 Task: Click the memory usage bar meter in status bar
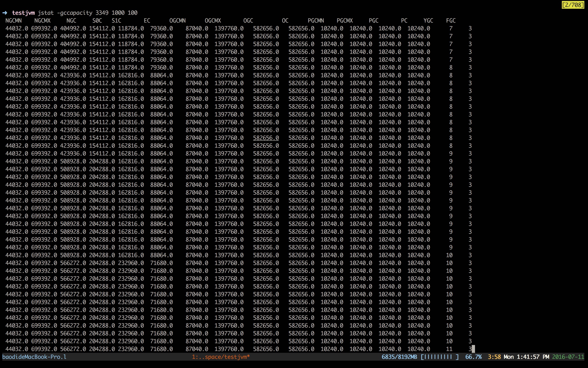tap(440, 357)
